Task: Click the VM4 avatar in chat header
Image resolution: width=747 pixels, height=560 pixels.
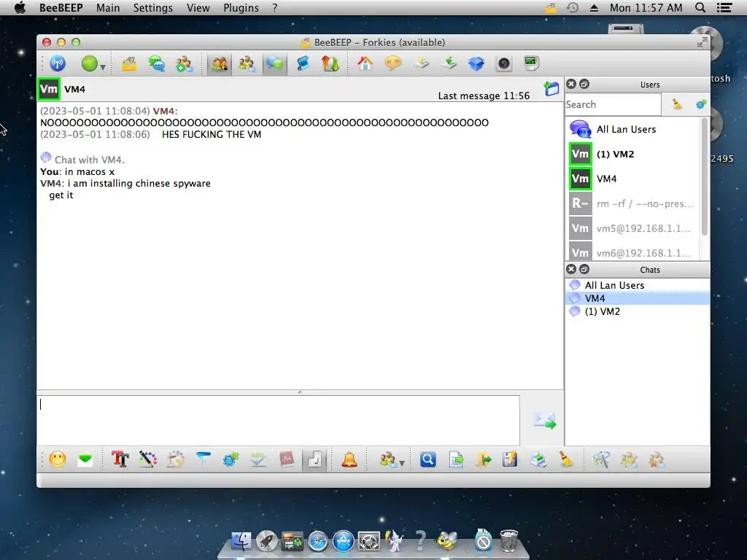Action: click(49, 89)
